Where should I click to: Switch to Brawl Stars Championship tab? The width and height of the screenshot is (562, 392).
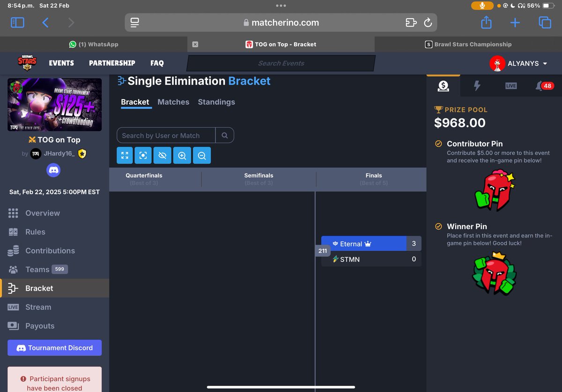pyautogui.click(x=468, y=44)
